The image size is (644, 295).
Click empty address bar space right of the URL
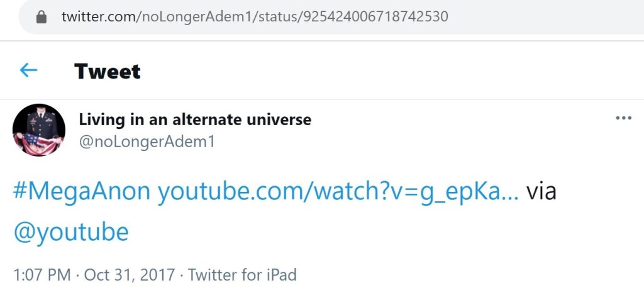(x=541, y=17)
